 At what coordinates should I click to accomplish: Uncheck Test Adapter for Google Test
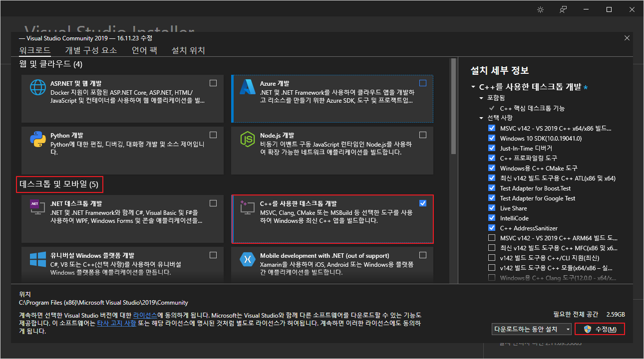click(x=492, y=198)
